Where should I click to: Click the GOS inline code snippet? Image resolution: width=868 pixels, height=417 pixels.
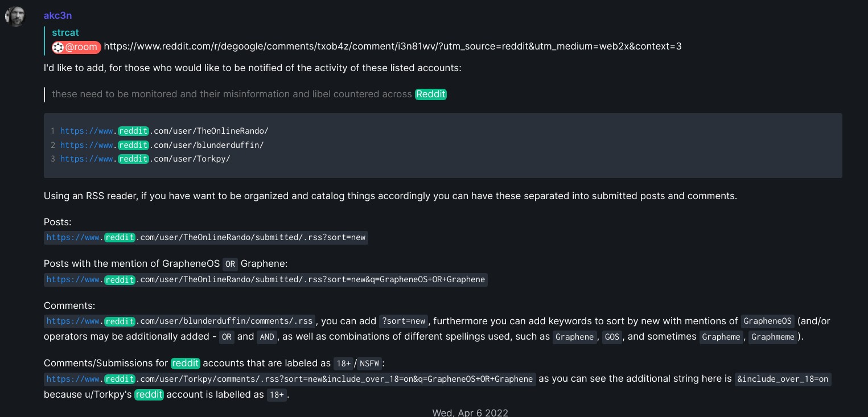tap(612, 337)
